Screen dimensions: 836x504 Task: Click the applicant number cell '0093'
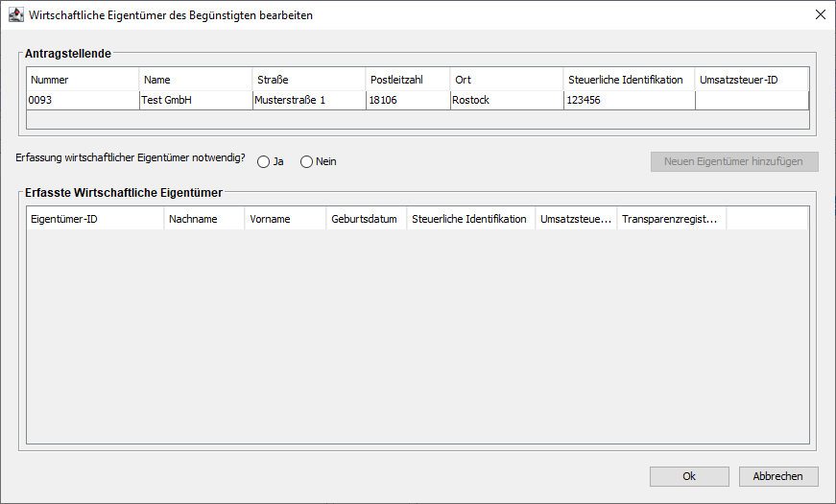[83, 100]
